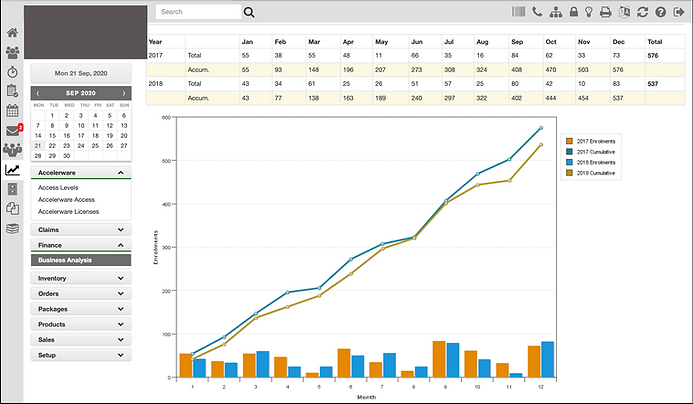693x404 pixels.
Task: Expand the Claims section
Action: click(80, 229)
